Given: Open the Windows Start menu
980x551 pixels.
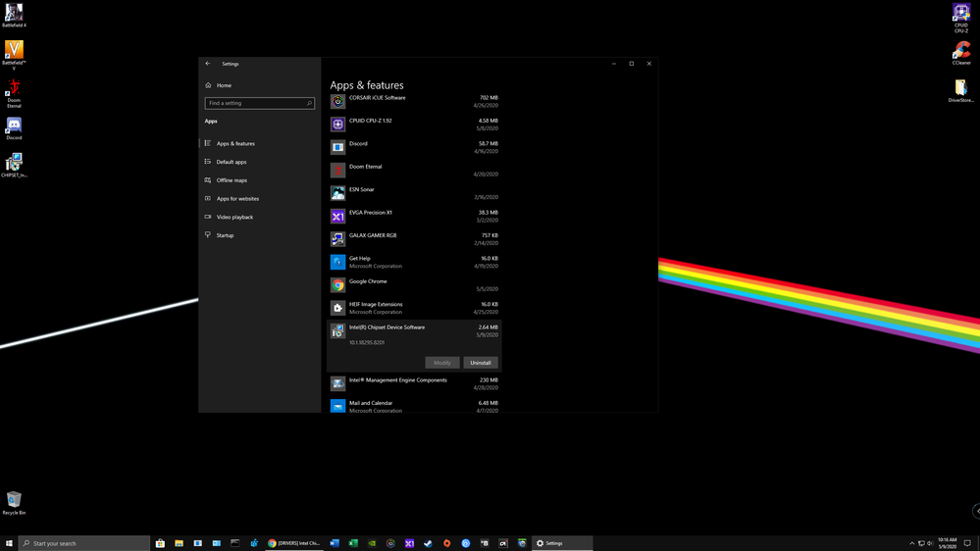Looking at the screenshot, I should 9,543.
